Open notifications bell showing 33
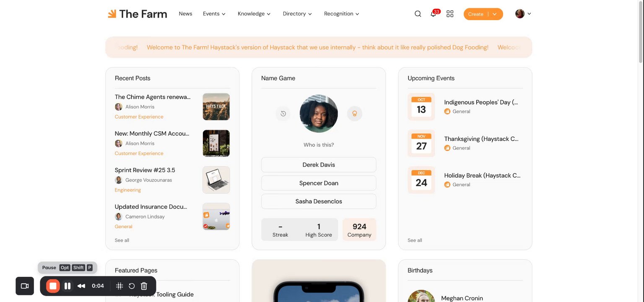The width and height of the screenshot is (644, 302). (x=434, y=13)
